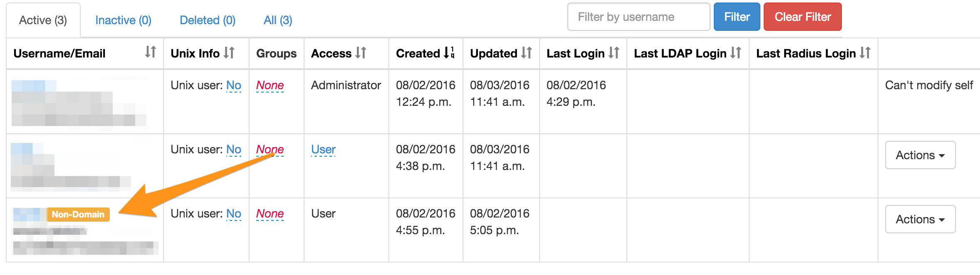Viewport: 980px width, 275px height.
Task: Click the User access link in second row
Action: coord(323,150)
